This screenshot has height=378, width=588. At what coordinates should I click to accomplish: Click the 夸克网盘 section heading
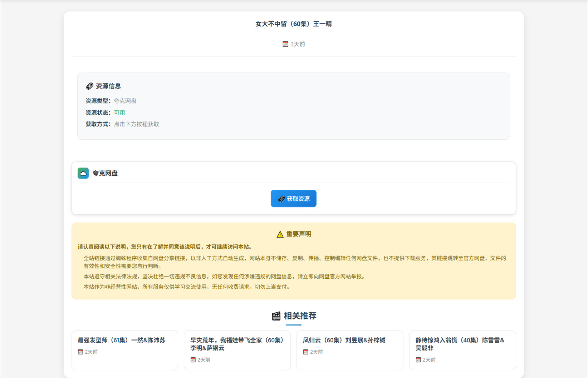click(105, 173)
